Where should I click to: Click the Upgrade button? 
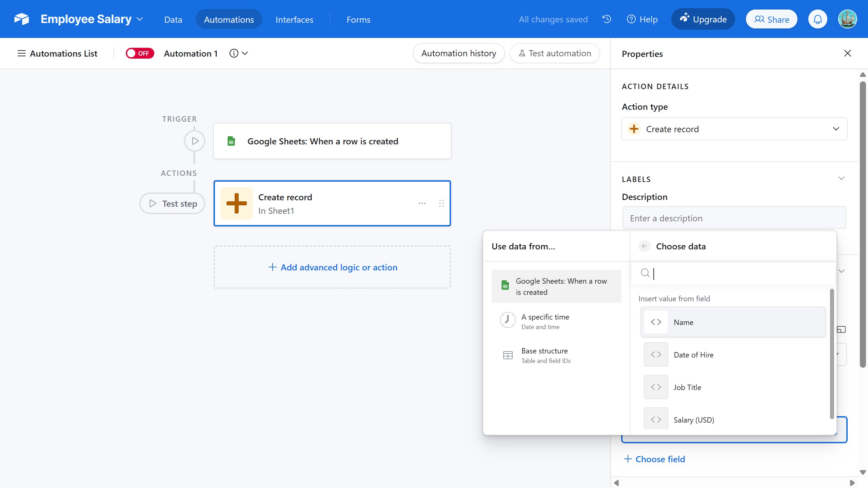point(703,19)
